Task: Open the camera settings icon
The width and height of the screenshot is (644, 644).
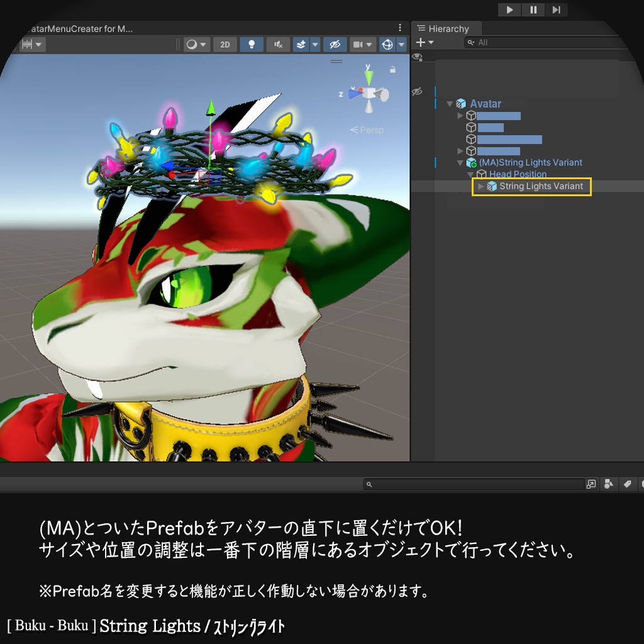Action: click(x=357, y=45)
